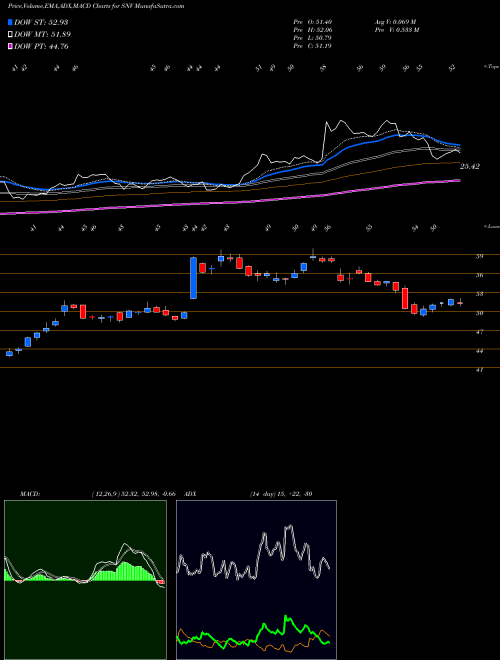This screenshot has height=660, width=500.
Task: Click the ADX panel heading label
Action: (x=191, y=494)
